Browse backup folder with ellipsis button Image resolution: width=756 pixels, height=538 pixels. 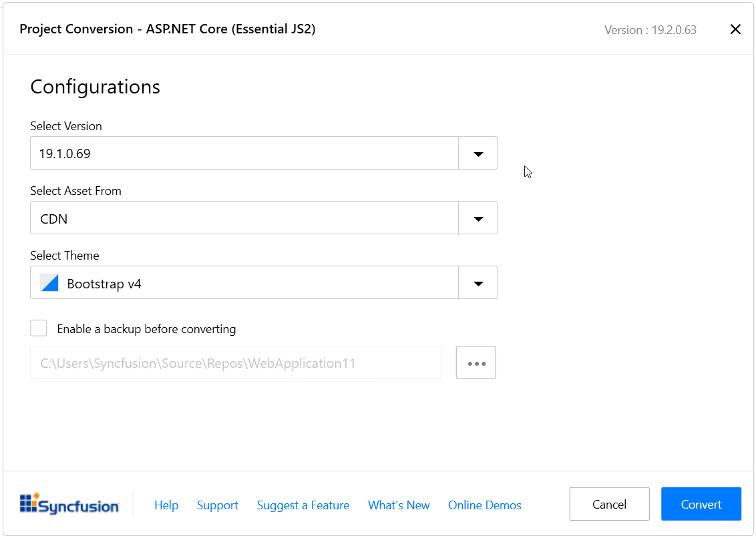pyautogui.click(x=476, y=362)
